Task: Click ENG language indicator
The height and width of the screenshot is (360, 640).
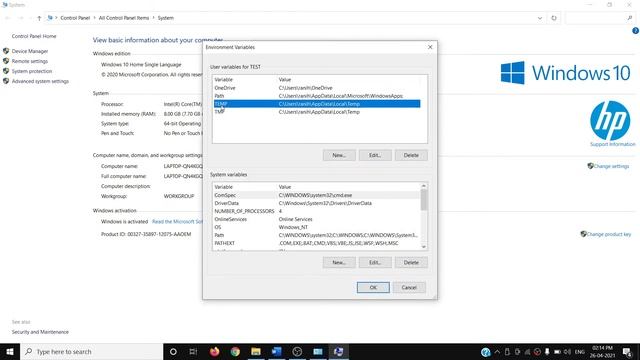Action: [580, 352]
